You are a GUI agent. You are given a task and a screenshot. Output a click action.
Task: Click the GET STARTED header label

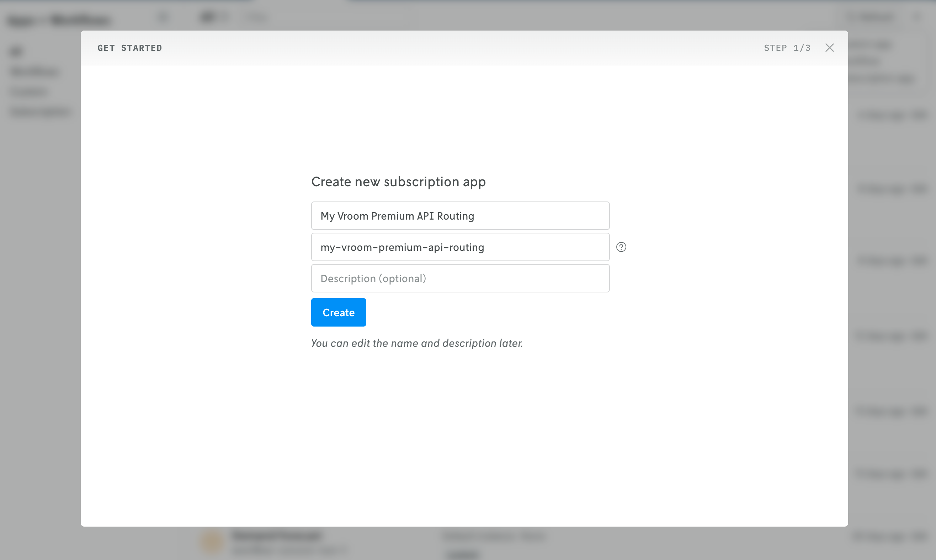point(130,48)
